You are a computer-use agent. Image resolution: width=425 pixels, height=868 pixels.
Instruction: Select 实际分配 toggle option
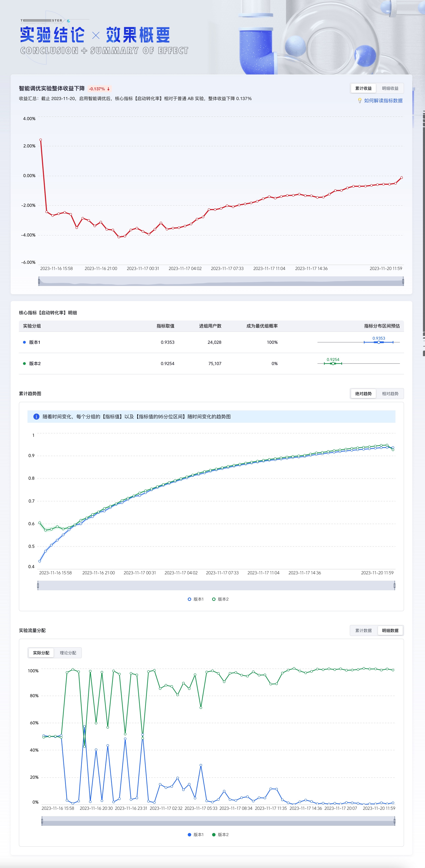pyautogui.click(x=41, y=653)
